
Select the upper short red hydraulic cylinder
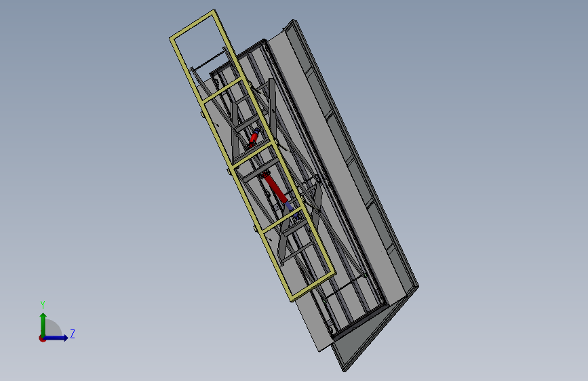point(254,138)
